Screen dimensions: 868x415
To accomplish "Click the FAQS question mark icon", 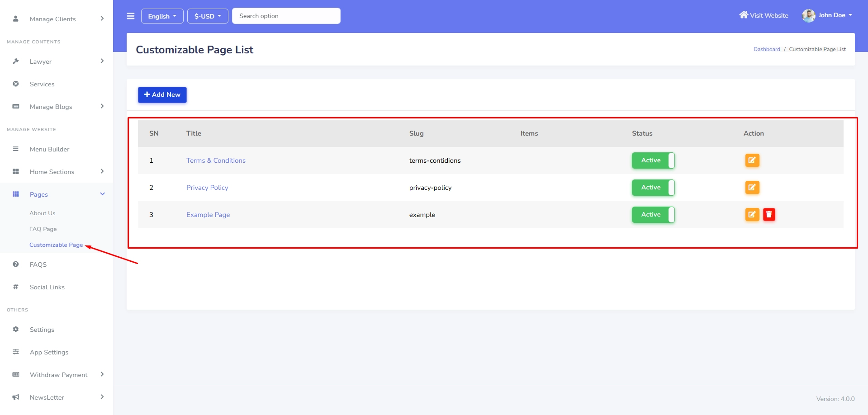I will (x=16, y=264).
